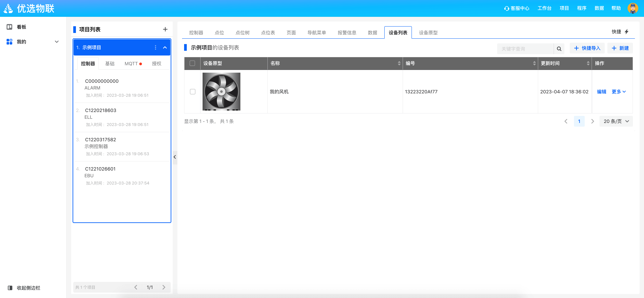Open the 示例项目 three-dot menu

tap(156, 47)
